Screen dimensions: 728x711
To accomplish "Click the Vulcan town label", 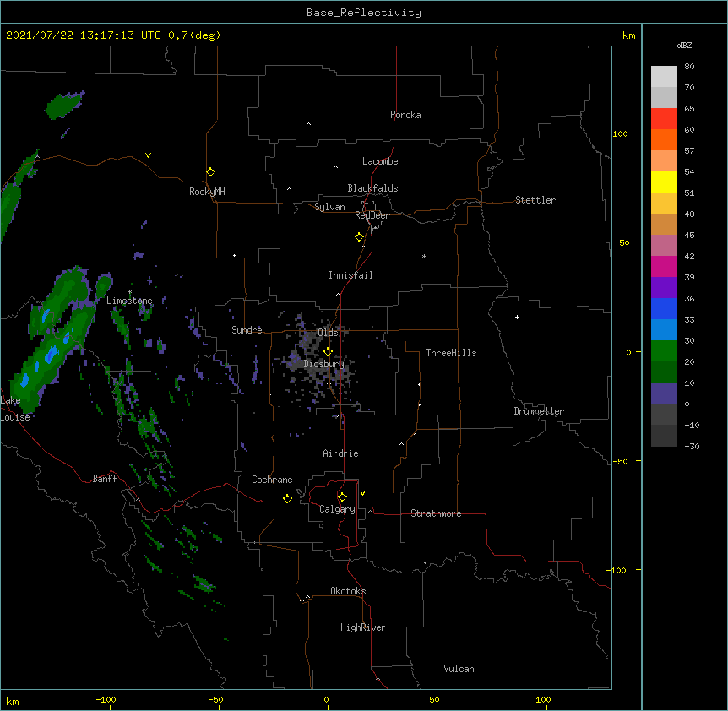I will [459, 669].
